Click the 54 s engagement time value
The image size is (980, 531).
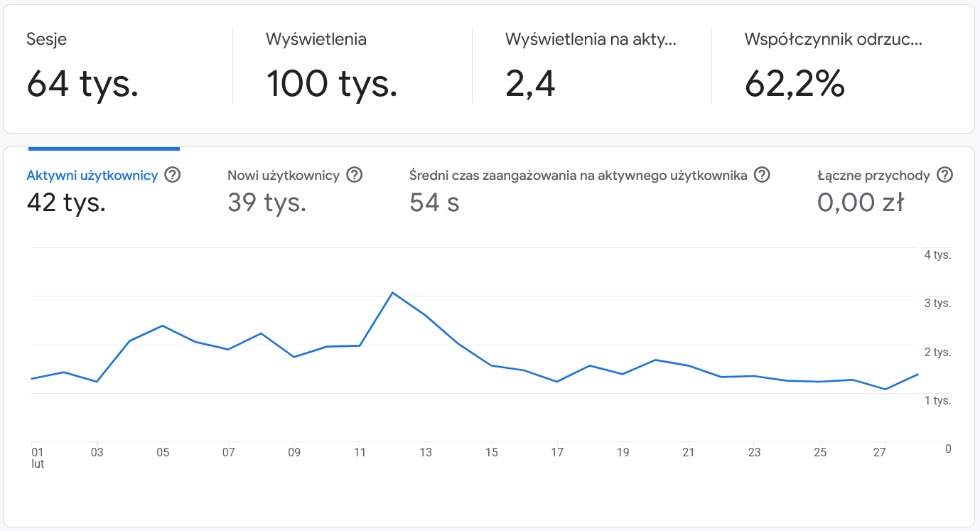coord(434,203)
